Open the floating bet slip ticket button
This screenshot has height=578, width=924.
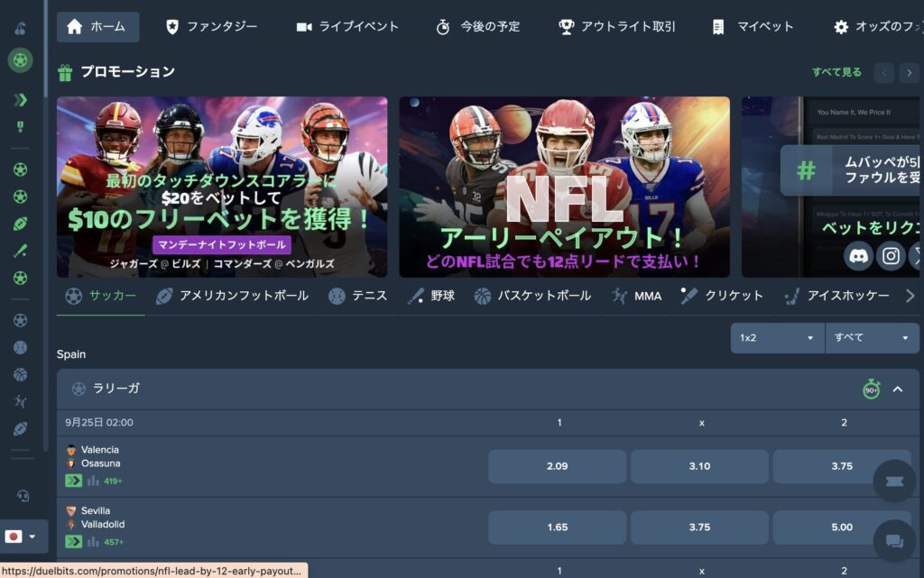[x=894, y=481]
